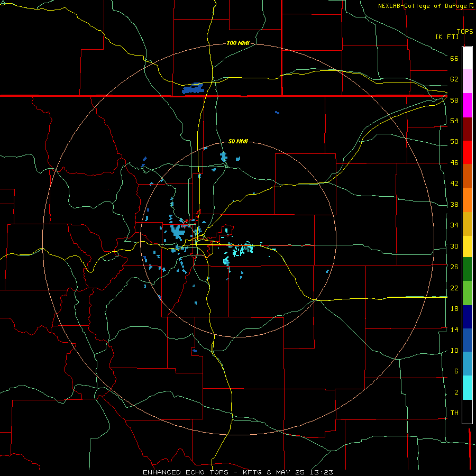The width and height of the screenshot is (476, 476).
Task: Click the '8 MAY 25' date in footer
Action: 286,472
